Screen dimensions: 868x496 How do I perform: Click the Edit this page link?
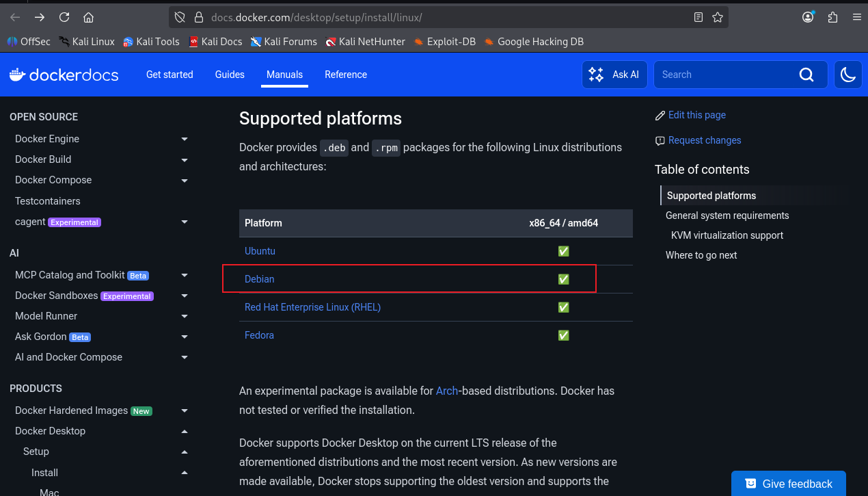[x=696, y=115]
